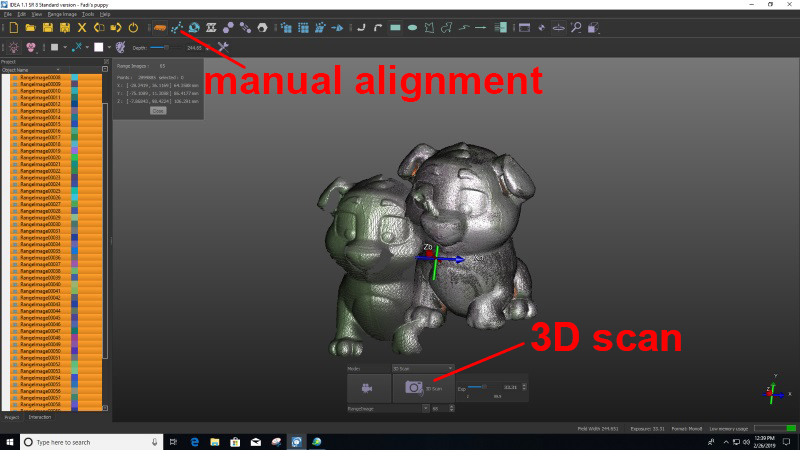Open the Mode 3D Scan dropdown
This screenshot has height=450, width=800.
tap(422, 368)
